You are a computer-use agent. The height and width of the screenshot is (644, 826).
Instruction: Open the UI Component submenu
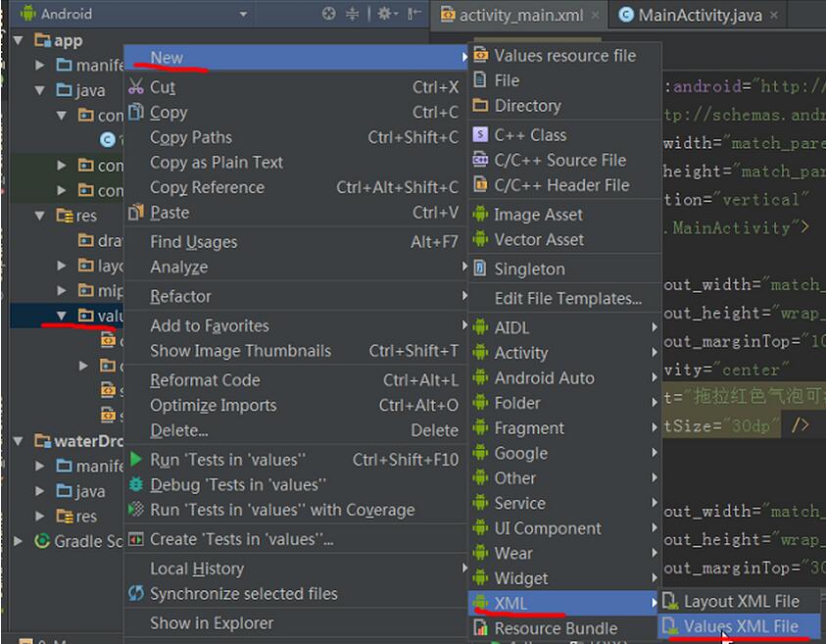coord(564,528)
